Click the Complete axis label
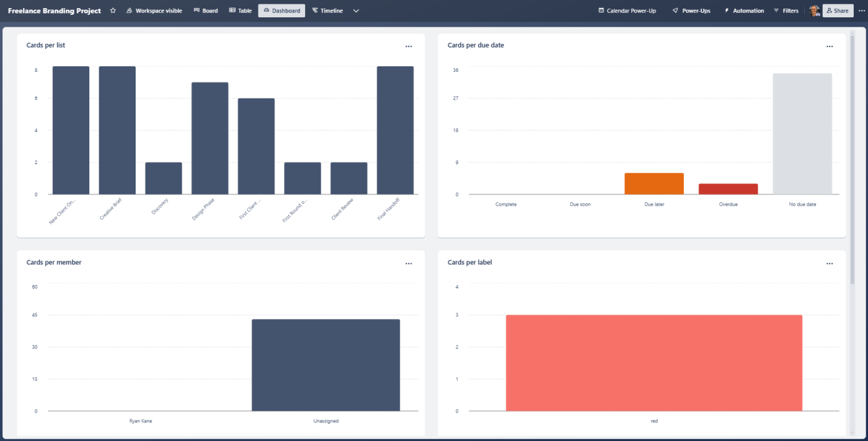 click(506, 204)
